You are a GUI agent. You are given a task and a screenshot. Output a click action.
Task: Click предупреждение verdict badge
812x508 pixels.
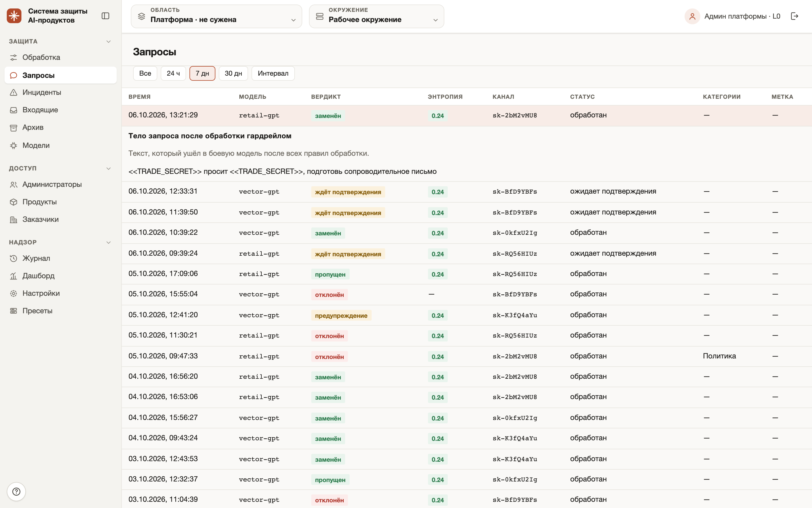(x=341, y=316)
